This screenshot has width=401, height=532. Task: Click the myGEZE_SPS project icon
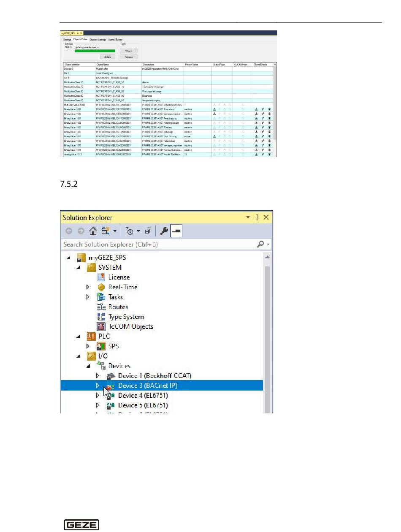click(x=81, y=258)
